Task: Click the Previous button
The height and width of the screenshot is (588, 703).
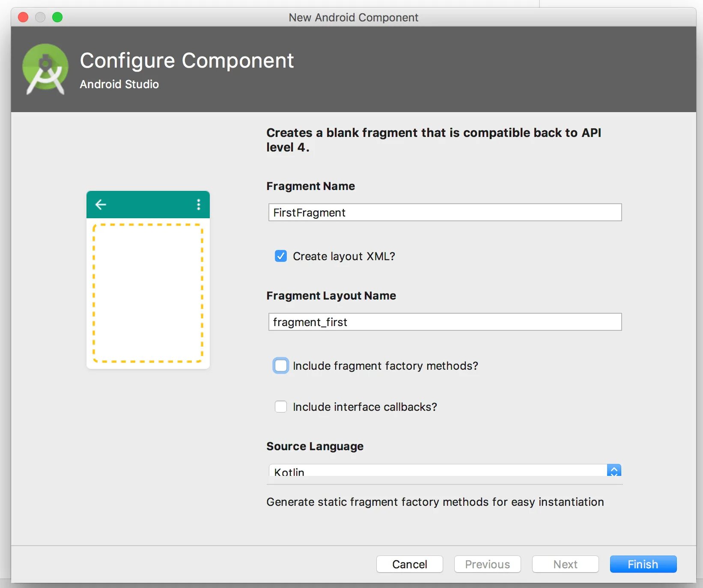Action: click(x=487, y=564)
